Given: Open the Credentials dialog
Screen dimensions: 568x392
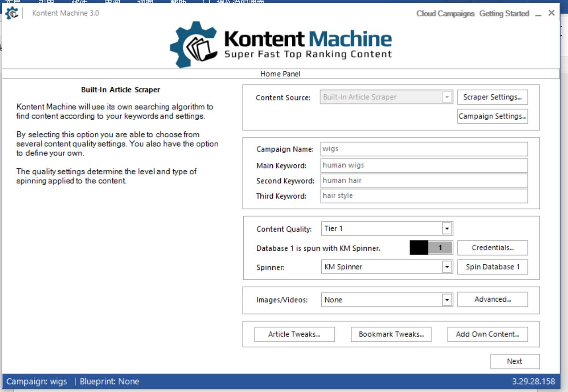Looking at the screenshot, I should tap(492, 248).
